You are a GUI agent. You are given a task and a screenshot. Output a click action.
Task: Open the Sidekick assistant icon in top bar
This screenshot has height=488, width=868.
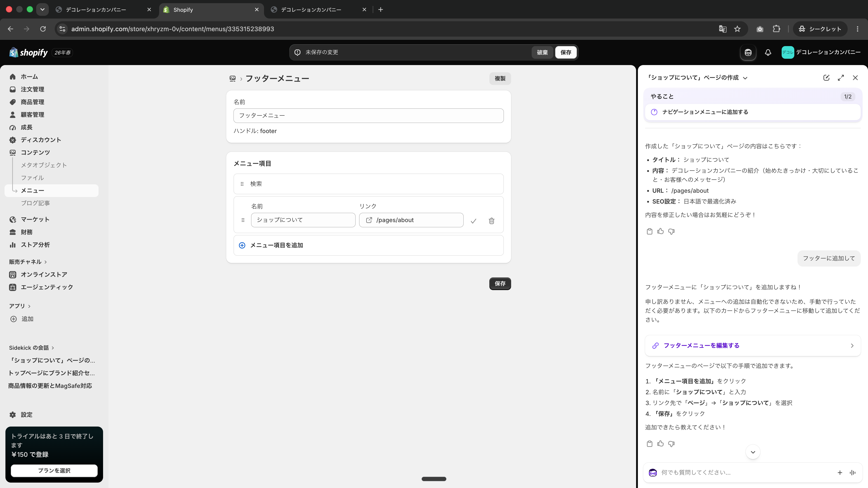[x=748, y=53]
